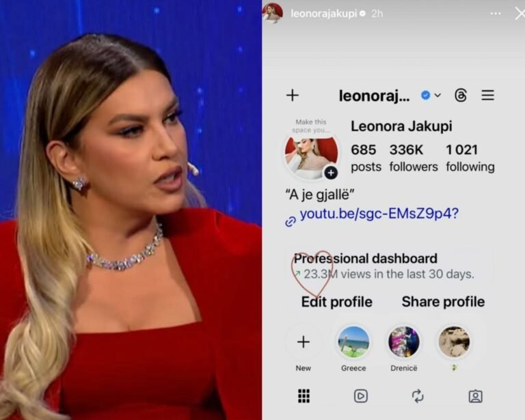Click the Edit profile button

(x=336, y=302)
